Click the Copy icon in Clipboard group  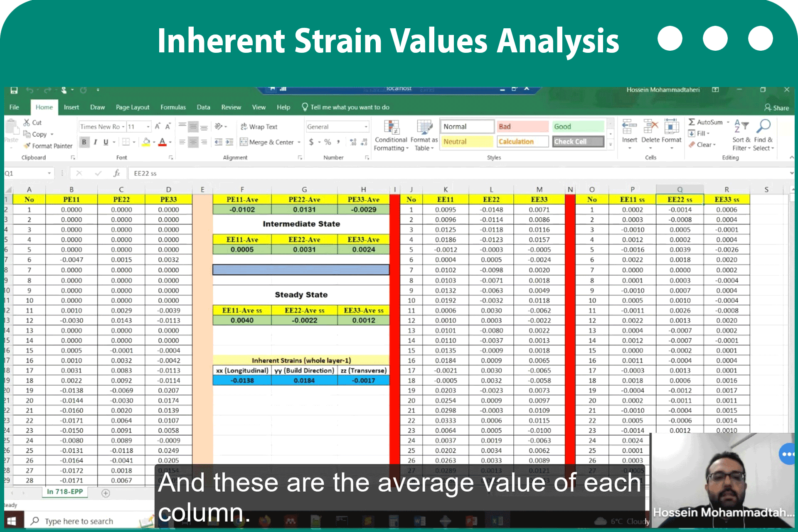click(27, 134)
